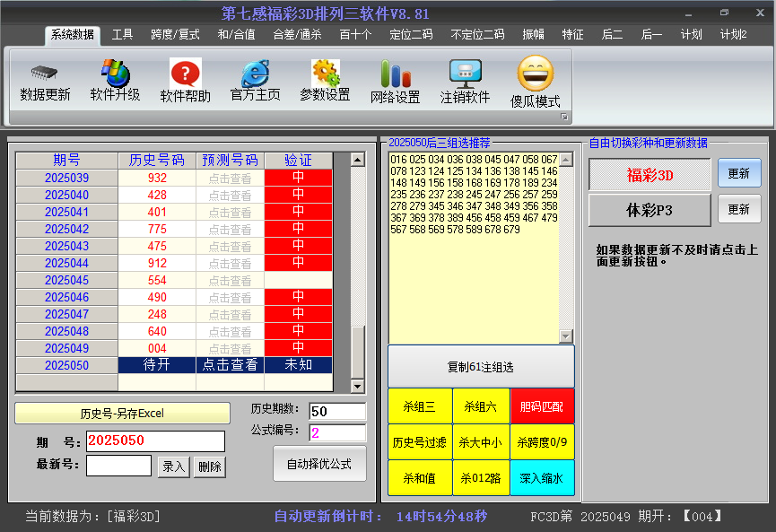Click the 预测号码 column header
Screen dimensions: 776x532
(231, 161)
